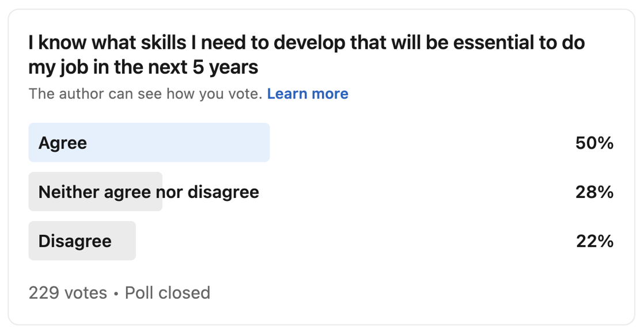Click the highlighted Agree result bar

click(x=149, y=142)
